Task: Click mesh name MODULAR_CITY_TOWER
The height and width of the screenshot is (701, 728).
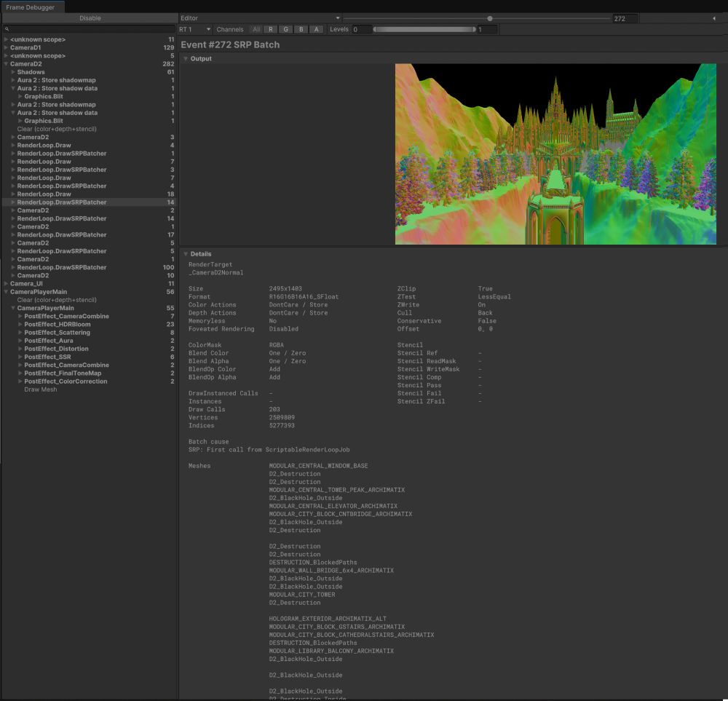Action: [302, 595]
